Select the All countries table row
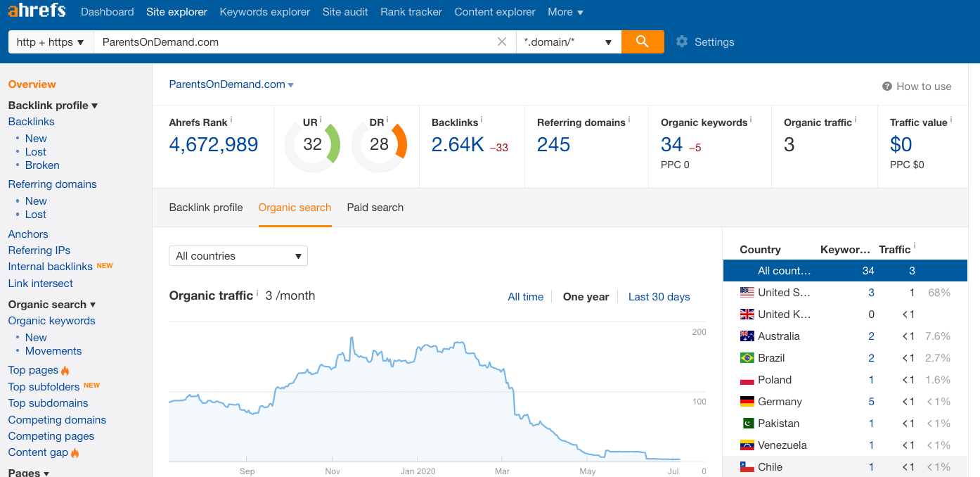980x477 pixels. click(x=845, y=271)
